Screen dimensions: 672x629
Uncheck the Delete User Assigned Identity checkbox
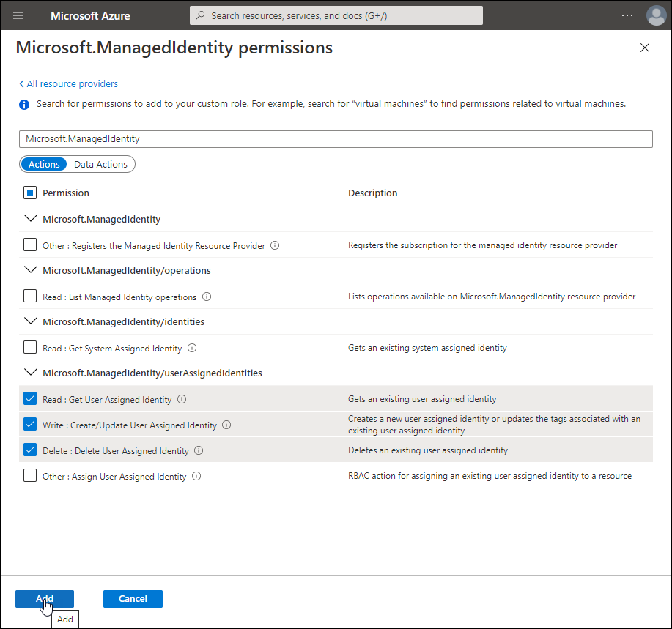click(x=30, y=450)
